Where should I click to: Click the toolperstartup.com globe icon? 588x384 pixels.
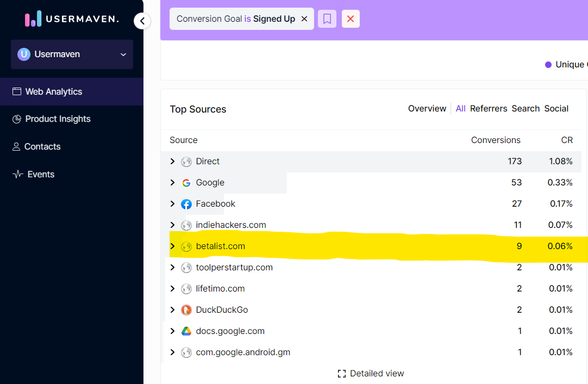point(186,268)
